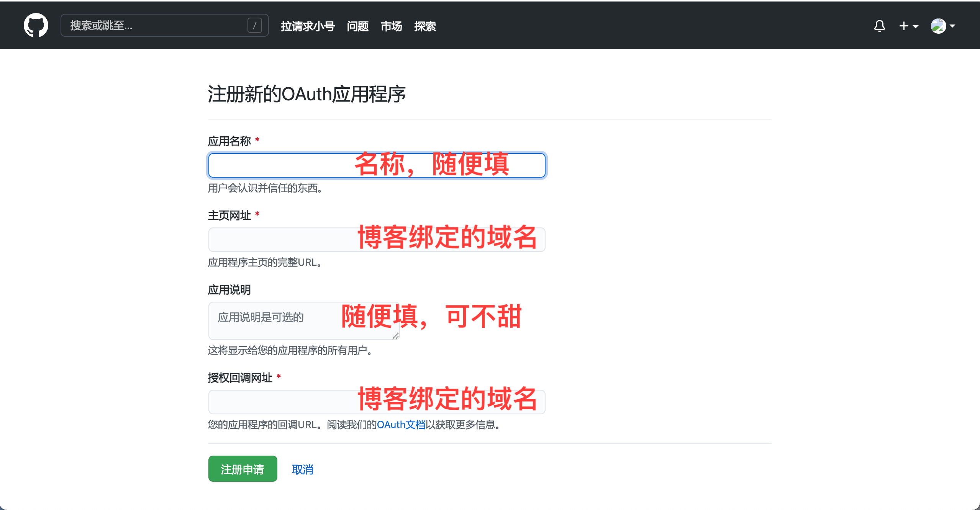Open the OAuth文档 link
The width and height of the screenshot is (980, 510).
point(401,425)
